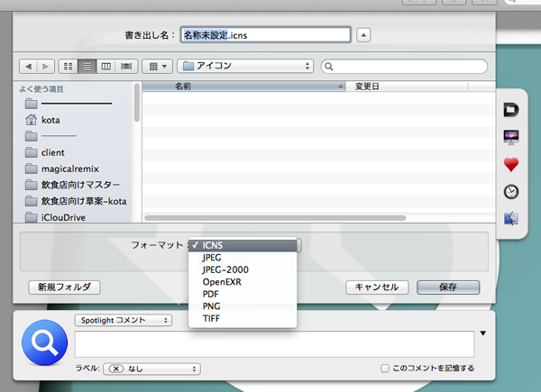Choose JPEG-2000 in the format menu

coord(243,269)
